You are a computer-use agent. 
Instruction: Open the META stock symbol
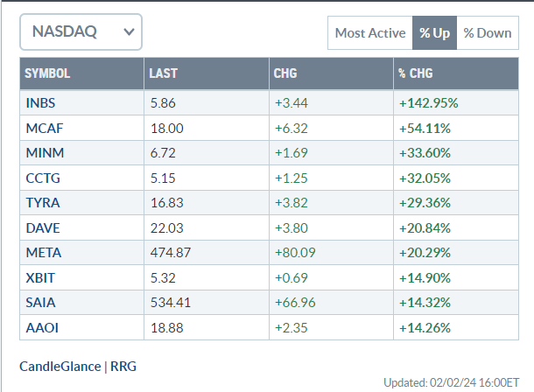point(42,255)
